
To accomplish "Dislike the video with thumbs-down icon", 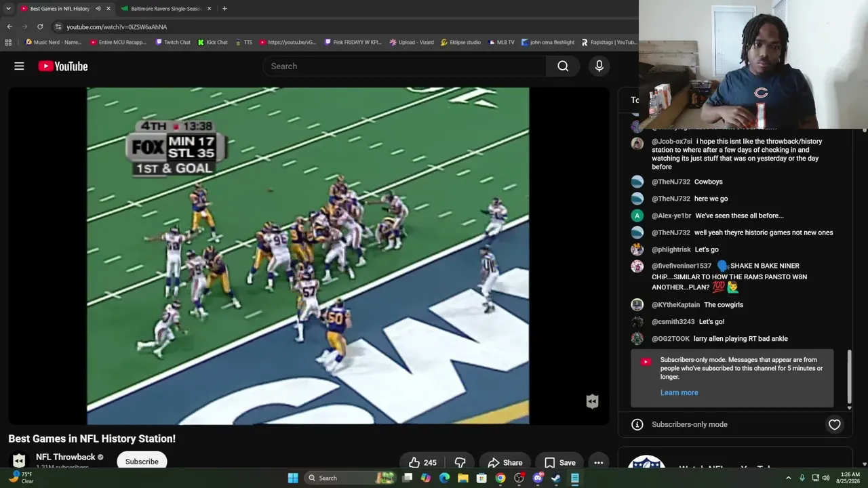I will 460,463.
